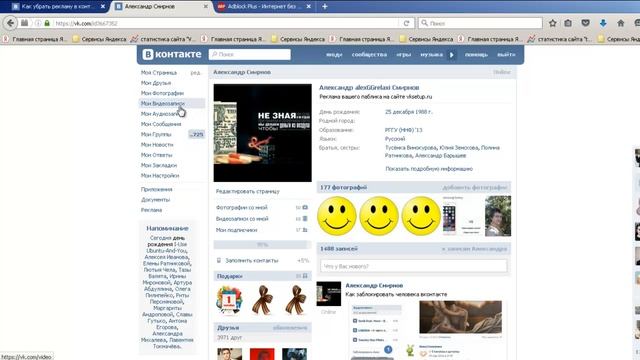Start the music player play button in VK header
The width and height of the screenshot is (640, 360).
(451, 54)
